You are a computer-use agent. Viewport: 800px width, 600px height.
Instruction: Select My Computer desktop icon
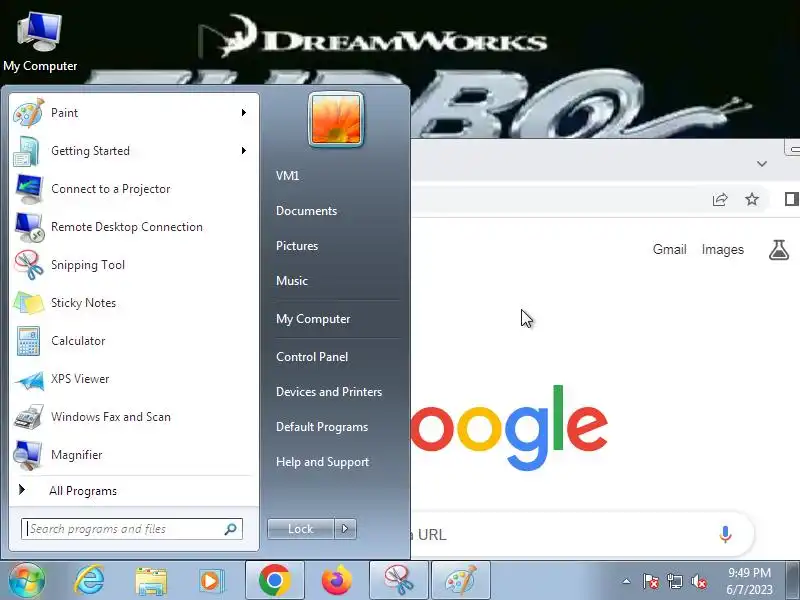point(40,42)
